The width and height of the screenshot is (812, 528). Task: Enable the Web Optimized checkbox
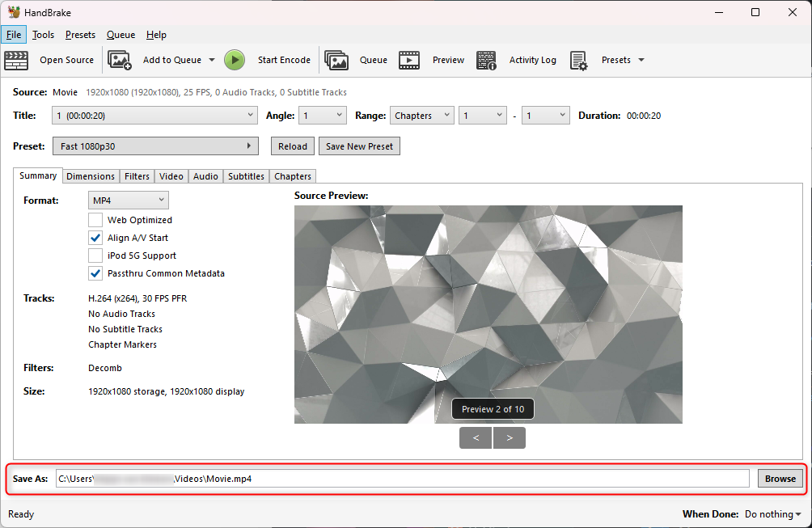(95, 220)
